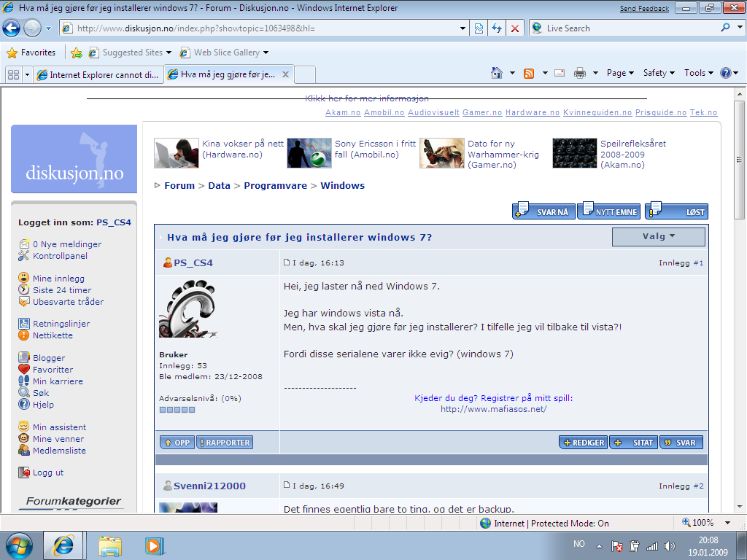Close the current forum tab

click(285, 74)
